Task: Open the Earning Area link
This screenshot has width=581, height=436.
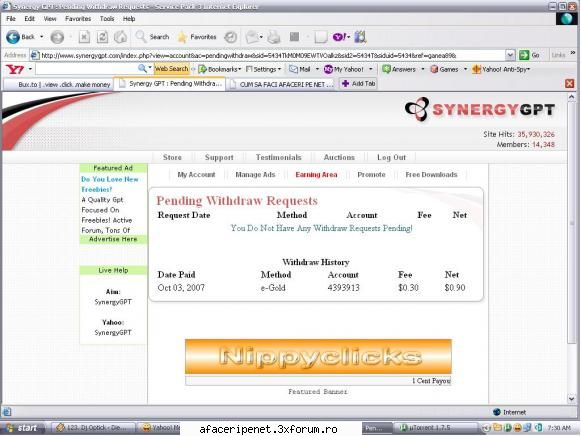Action: point(316,174)
